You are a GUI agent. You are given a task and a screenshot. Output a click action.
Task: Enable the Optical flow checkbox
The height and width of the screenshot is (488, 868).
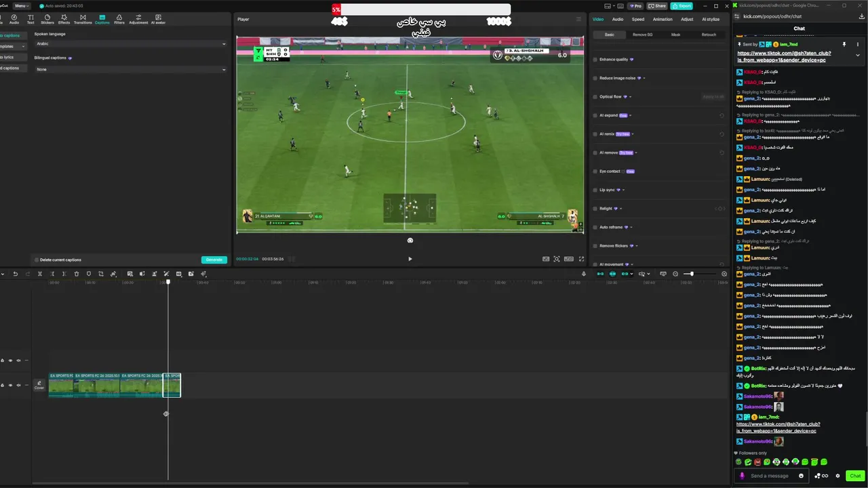595,97
